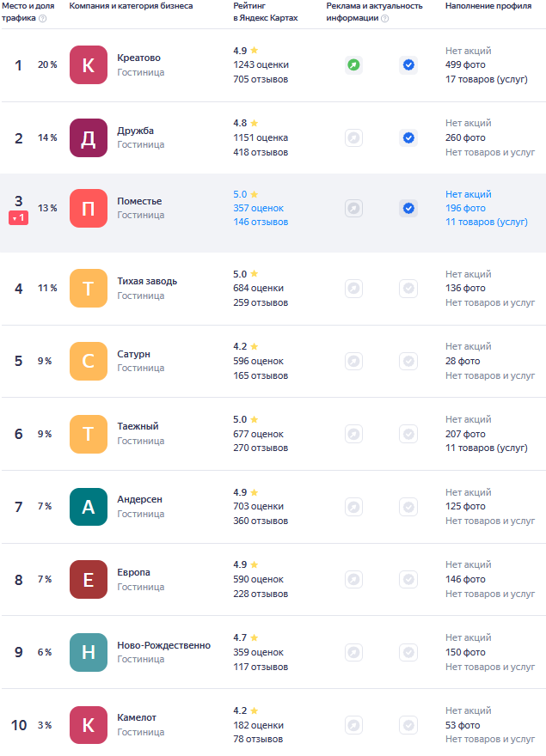Click green advertising icon for Креатово
Image resolution: width=546 pixels, height=756 pixels.
[354, 65]
